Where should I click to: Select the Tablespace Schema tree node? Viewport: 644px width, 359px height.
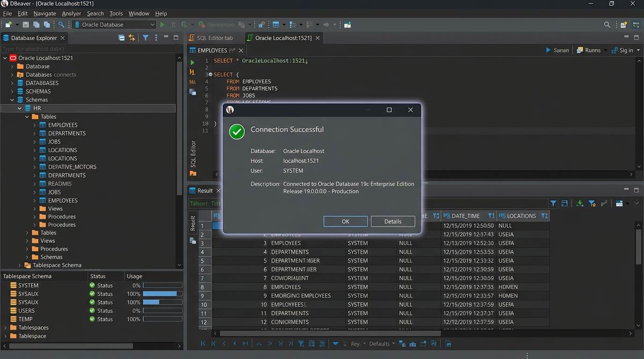(x=57, y=265)
